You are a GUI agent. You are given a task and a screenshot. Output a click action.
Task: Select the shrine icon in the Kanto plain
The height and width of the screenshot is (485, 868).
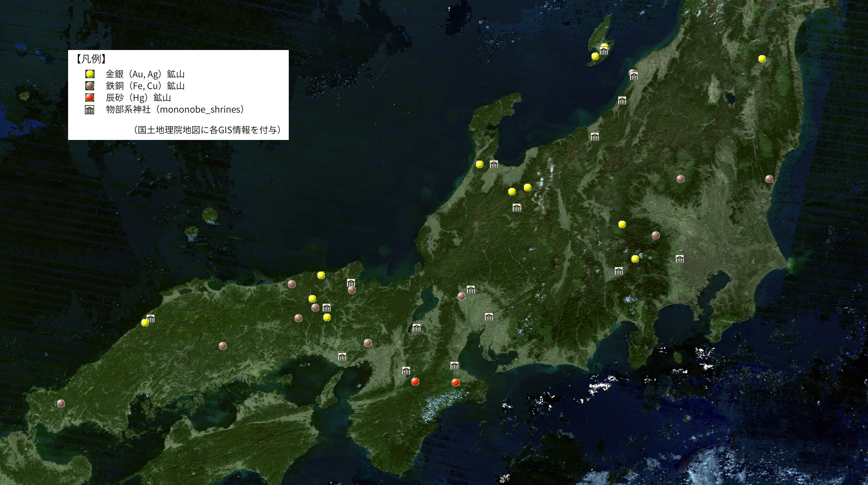pyautogui.click(x=680, y=259)
